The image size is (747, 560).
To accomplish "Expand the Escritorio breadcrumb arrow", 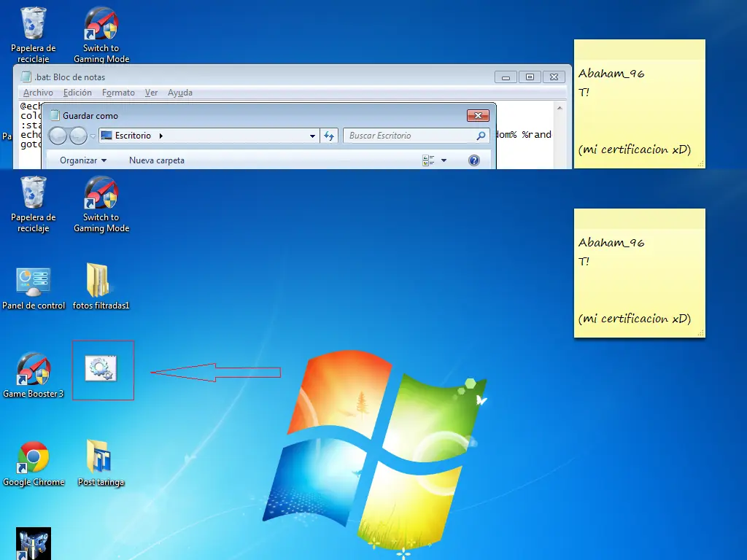I will 161,136.
